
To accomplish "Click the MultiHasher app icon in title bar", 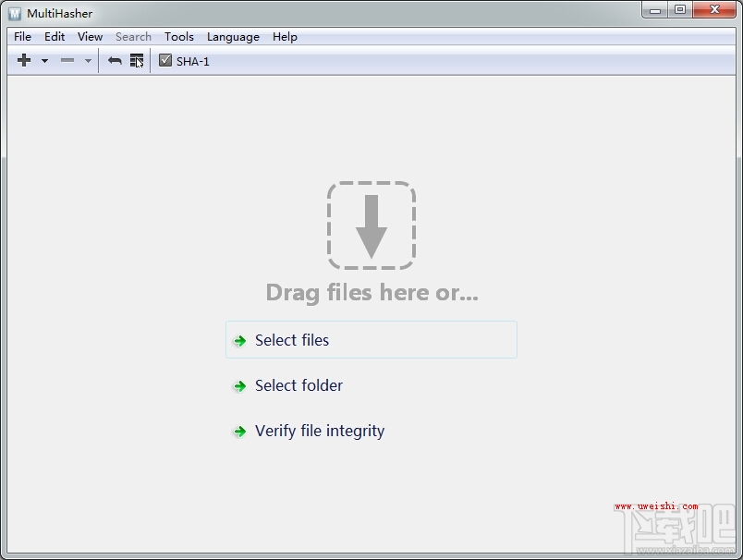I will pos(15,13).
